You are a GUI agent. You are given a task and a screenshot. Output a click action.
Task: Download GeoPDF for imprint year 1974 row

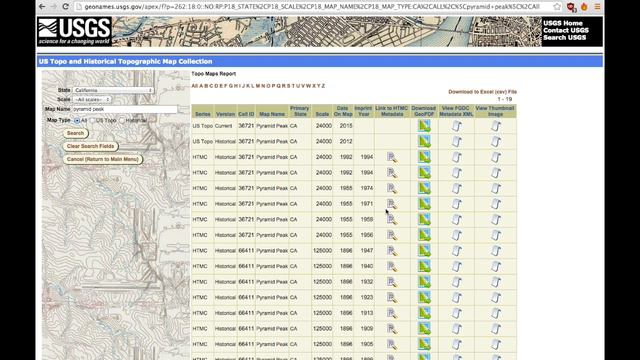coord(424,188)
